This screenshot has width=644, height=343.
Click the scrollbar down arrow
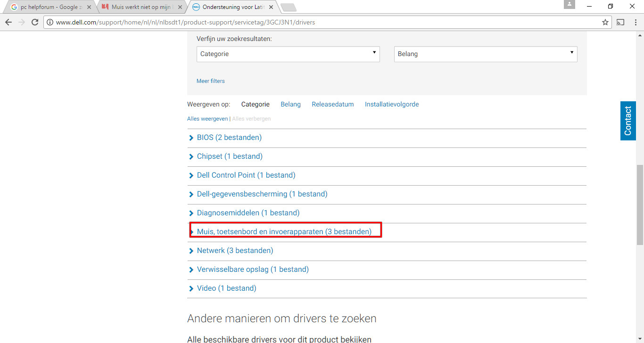pyautogui.click(x=640, y=339)
